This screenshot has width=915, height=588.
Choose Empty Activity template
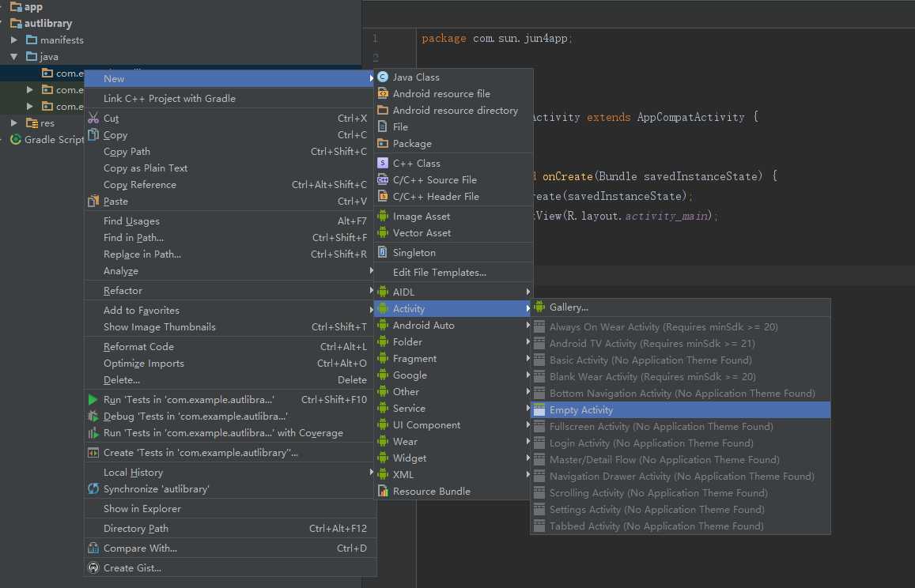[680, 410]
